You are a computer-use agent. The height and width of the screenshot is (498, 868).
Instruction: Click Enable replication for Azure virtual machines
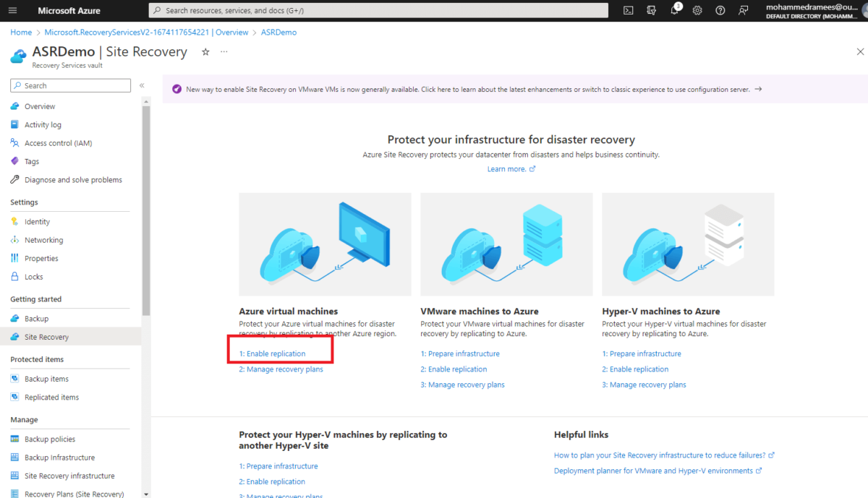pos(274,353)
